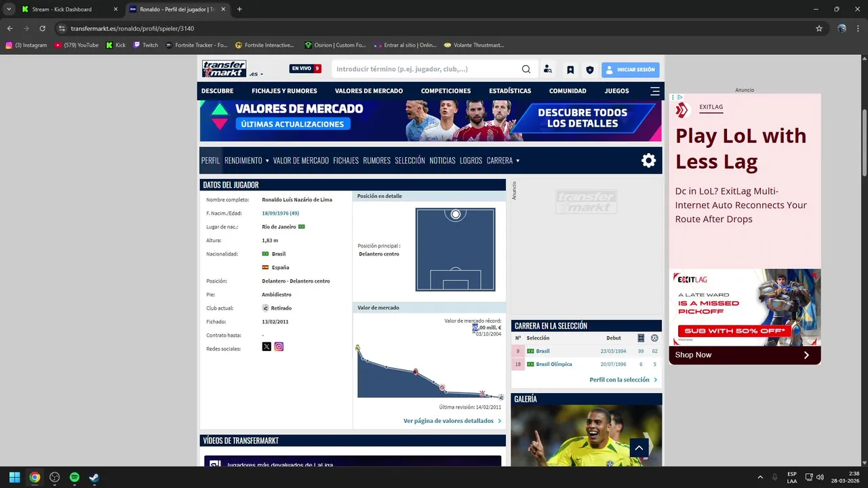The height and width of the screenshot is (488, 868).
Task: Open the Ronaldo gallery photo
Action: click(587, 435)
